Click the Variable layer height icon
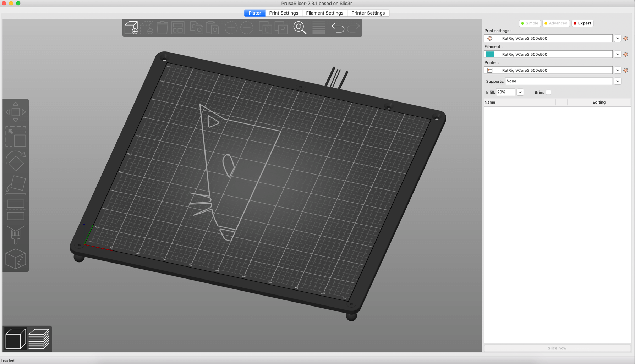This screenshot has width=635, height=364. pyautogui.click(x=319, y=28)
